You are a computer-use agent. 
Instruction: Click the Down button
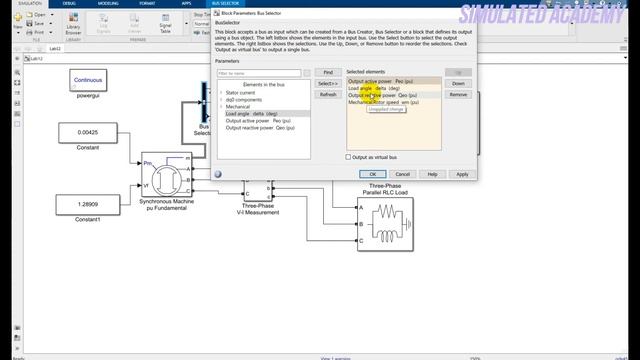pyautogui.click(x=458, y=84)
